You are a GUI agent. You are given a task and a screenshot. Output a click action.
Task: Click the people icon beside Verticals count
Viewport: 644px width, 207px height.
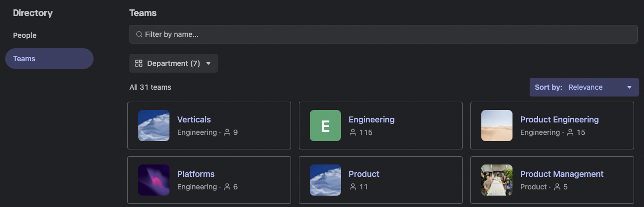click(227, 132)
